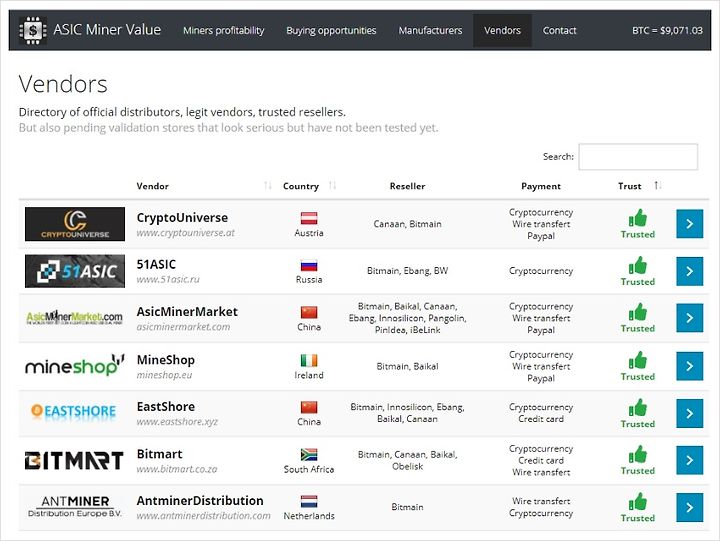Click the mineshop logo image
The image size is (720, 541).
pyautogui.click(x=74, y=365)
